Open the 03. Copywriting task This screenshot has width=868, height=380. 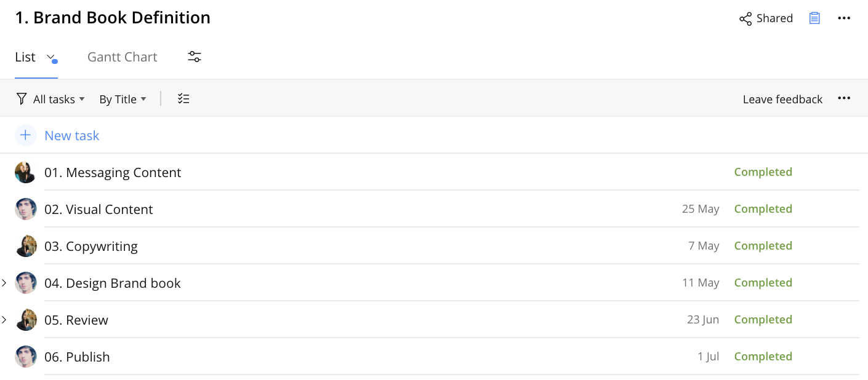point(91,246)
